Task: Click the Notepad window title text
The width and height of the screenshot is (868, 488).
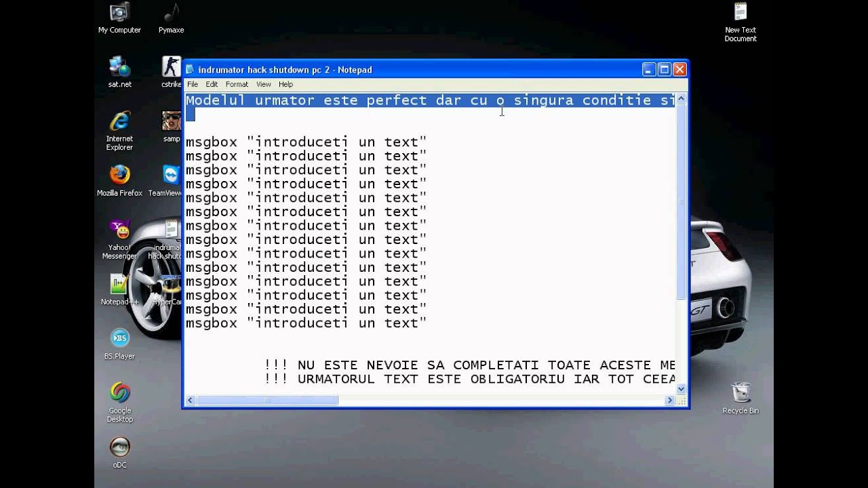Action: (285, 70)
